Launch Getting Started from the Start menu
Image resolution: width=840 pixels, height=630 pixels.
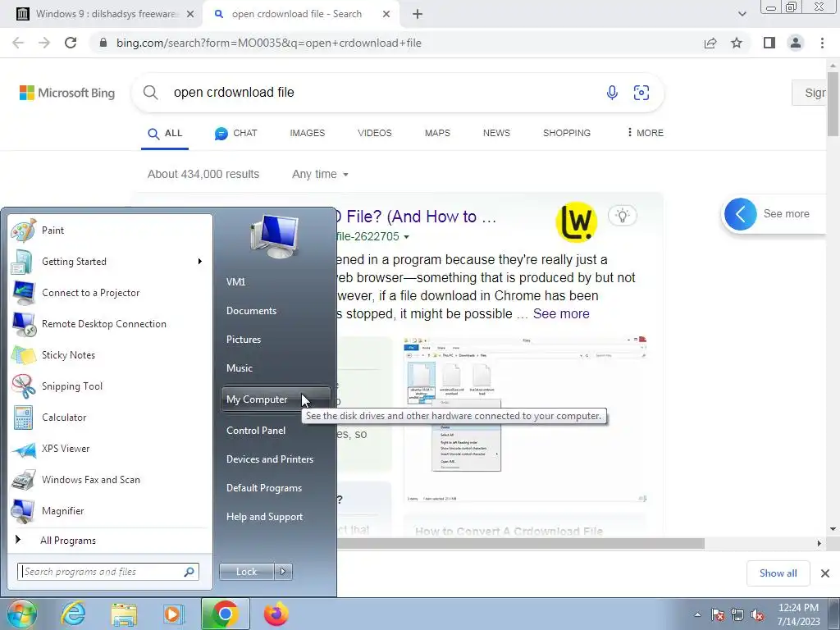(x=110, y=262)
